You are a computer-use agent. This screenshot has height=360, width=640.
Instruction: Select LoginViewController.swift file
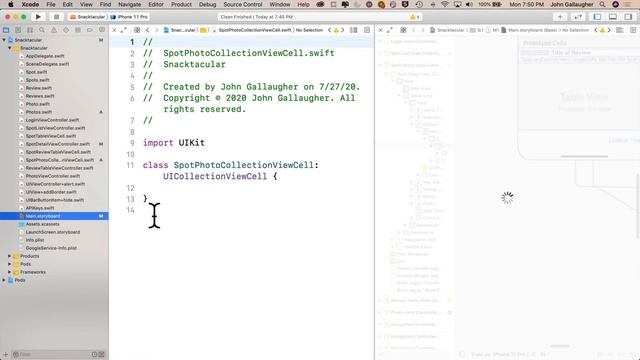[x=52, y=120]
